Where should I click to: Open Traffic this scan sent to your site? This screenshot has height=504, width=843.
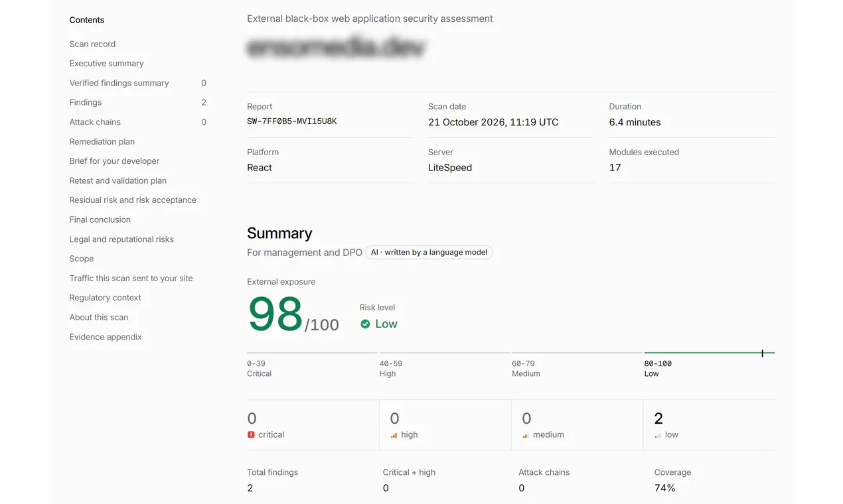[x=131, y=279]
